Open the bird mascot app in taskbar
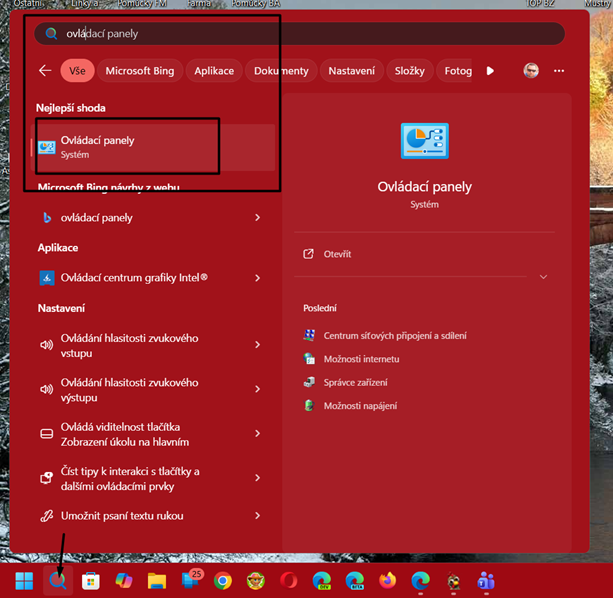 click(453, 581)
